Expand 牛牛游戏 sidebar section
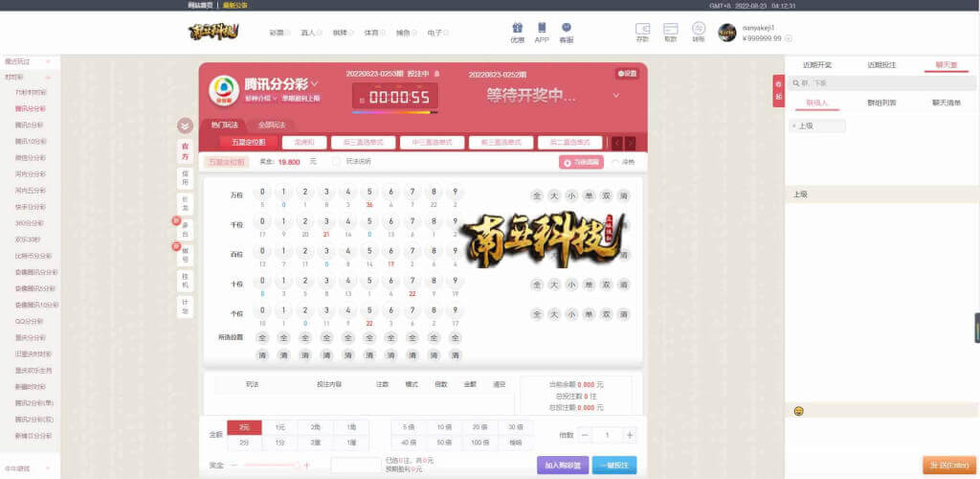The height and width of the screenshot is (479, 980). point(48,468)
